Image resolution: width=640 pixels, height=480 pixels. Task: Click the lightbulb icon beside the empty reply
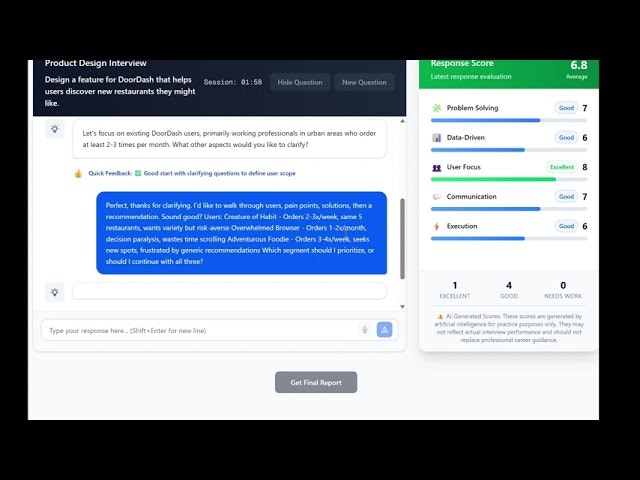click(55, 292)
